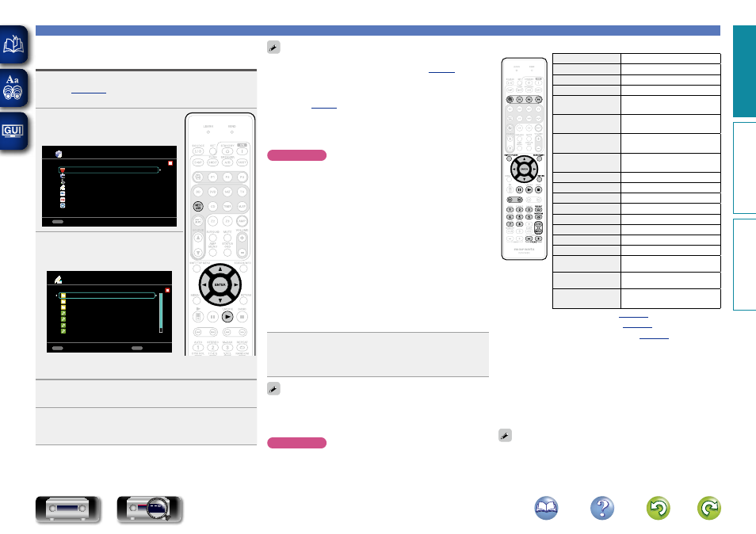Click the dark NET/USB source button on larger remote
Image resolution: width=756 pixels, height=534 pixels.
pos(197,206)
